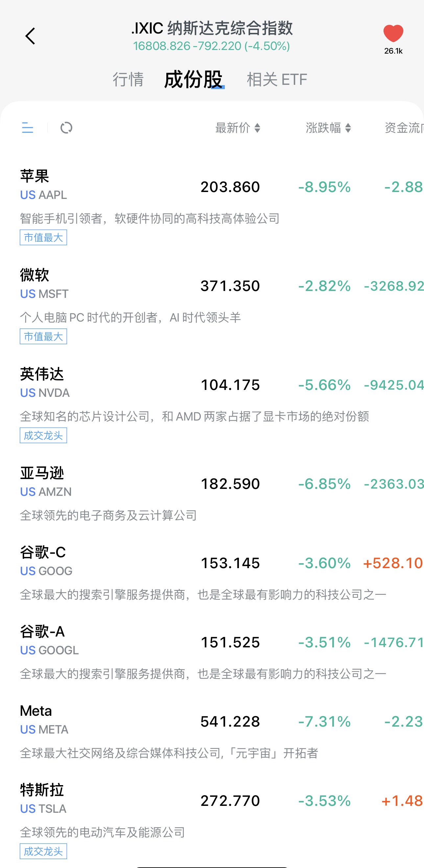Click the refresh circle icon
Viewport: 424px width, 868px height.
(x=66, y=128)
